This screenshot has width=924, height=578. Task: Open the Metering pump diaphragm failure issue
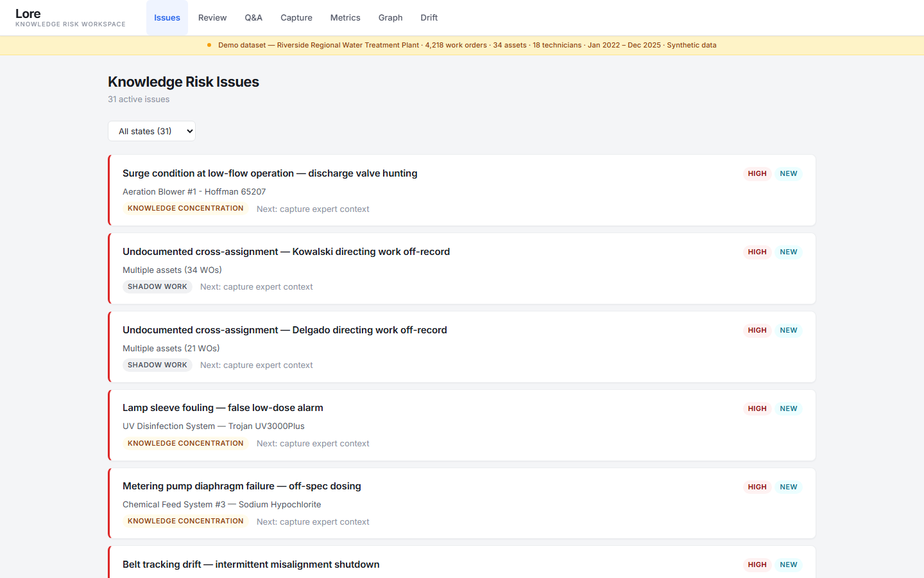(241, 486)
